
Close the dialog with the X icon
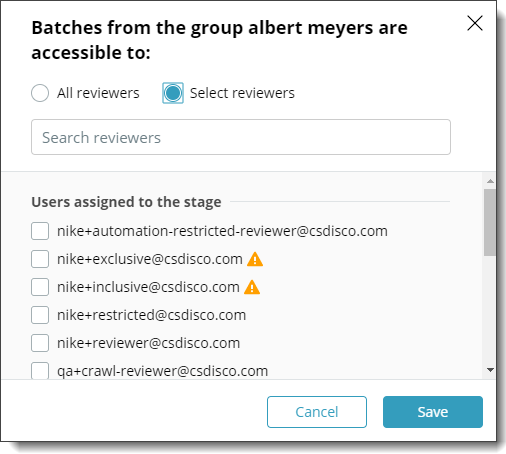pos(475,23)
